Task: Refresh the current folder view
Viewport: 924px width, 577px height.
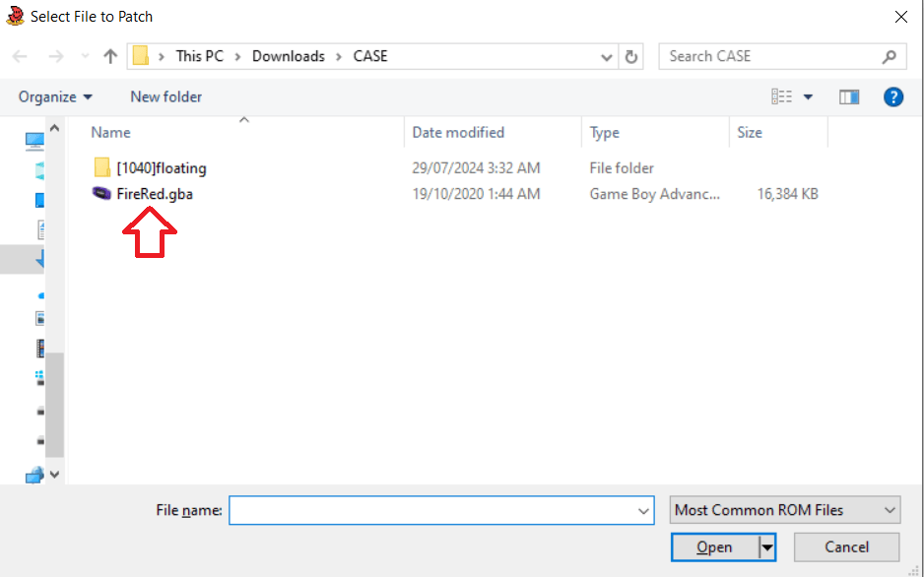Action: coord(631,56)
